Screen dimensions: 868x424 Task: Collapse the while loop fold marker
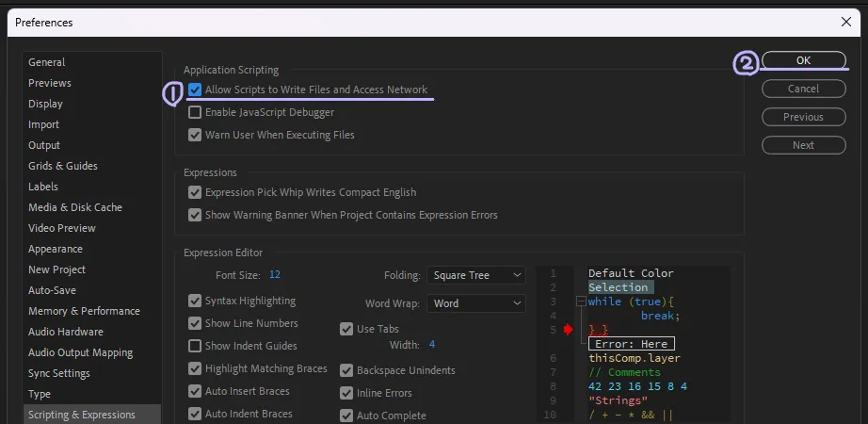[x=581, y=302]
